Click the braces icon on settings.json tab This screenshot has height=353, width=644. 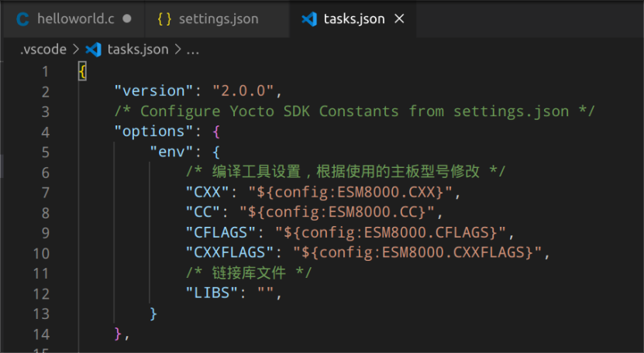164,19
